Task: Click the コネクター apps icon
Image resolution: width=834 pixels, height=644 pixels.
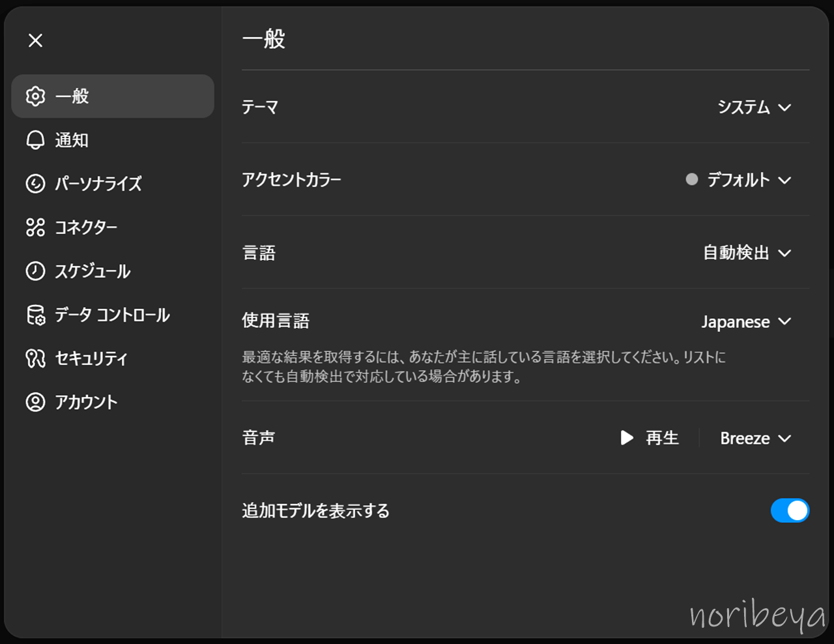Action: coord(35,227)
